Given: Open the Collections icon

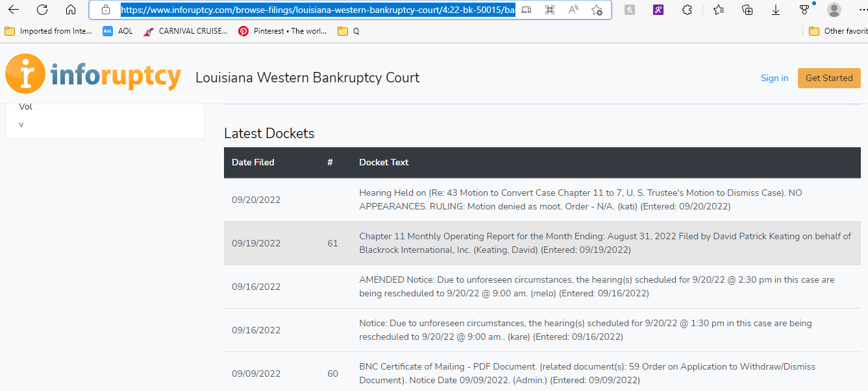Looking at the screenshot, I should click(747, 10).
